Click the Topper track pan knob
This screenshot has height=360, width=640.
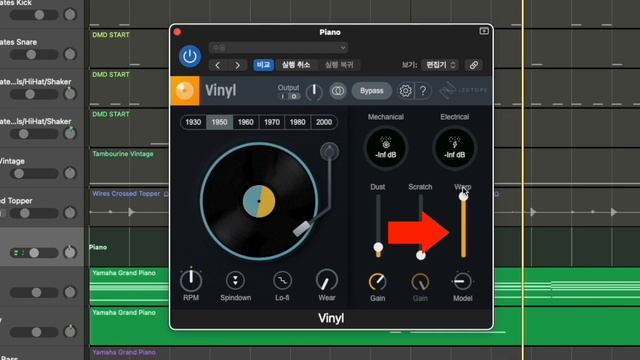(x=70, y=213)
